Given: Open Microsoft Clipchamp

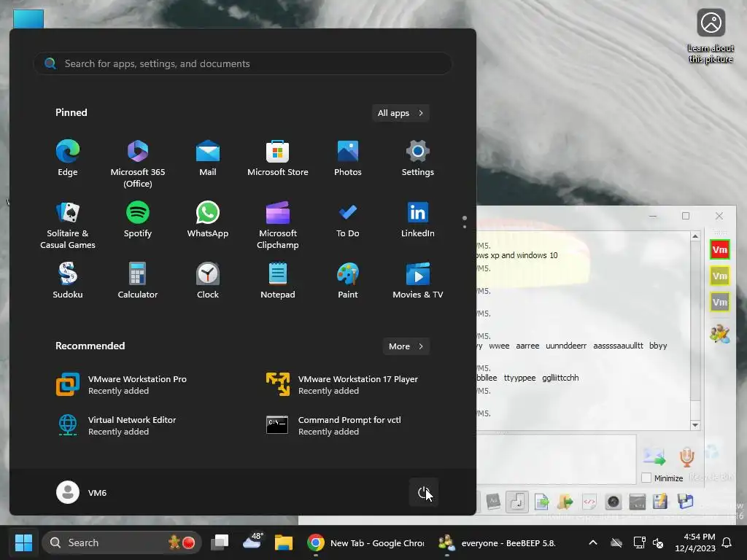Looking at the screenshot, I should pyautogui.click(x=278, y=225).
